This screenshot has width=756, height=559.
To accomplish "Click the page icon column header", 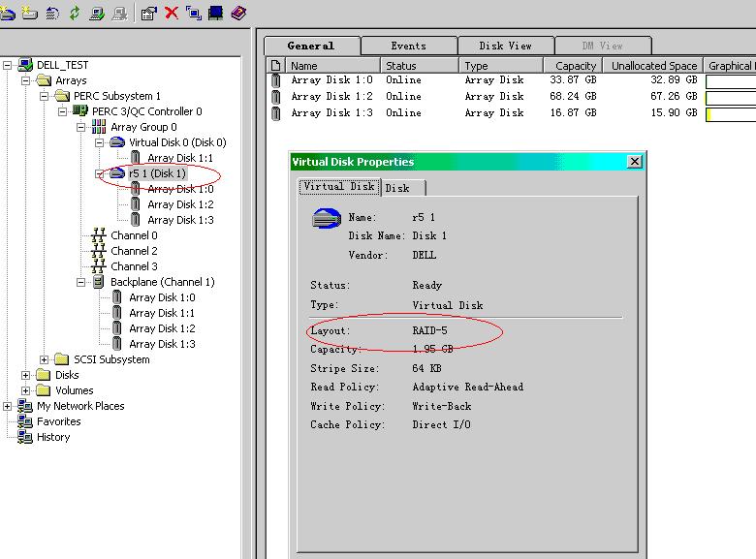I will [x=276, y=66].
